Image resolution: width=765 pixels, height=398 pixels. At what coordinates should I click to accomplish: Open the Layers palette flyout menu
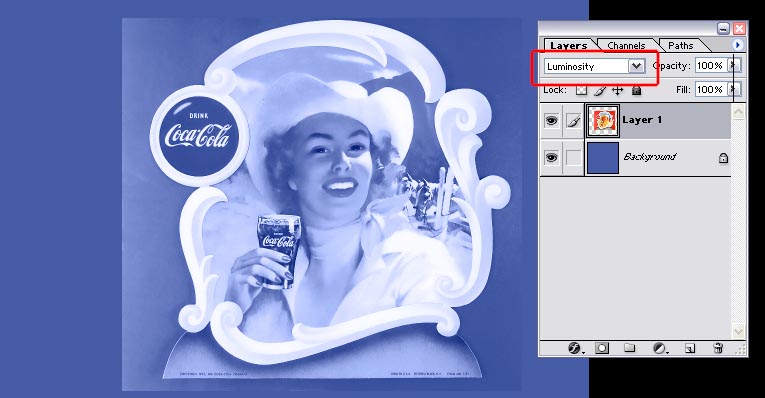click(737, 45)
